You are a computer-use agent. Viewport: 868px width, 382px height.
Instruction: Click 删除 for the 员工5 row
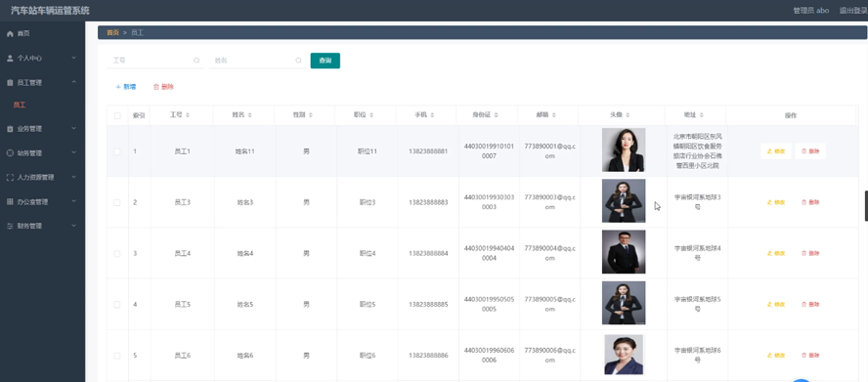(x=810, y=305)
